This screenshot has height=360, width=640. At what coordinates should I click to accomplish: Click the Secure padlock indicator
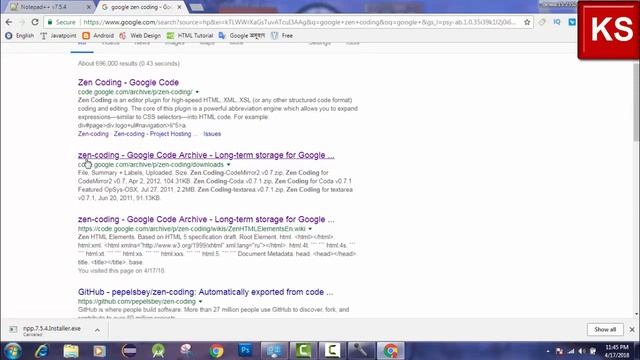point(61,22)
